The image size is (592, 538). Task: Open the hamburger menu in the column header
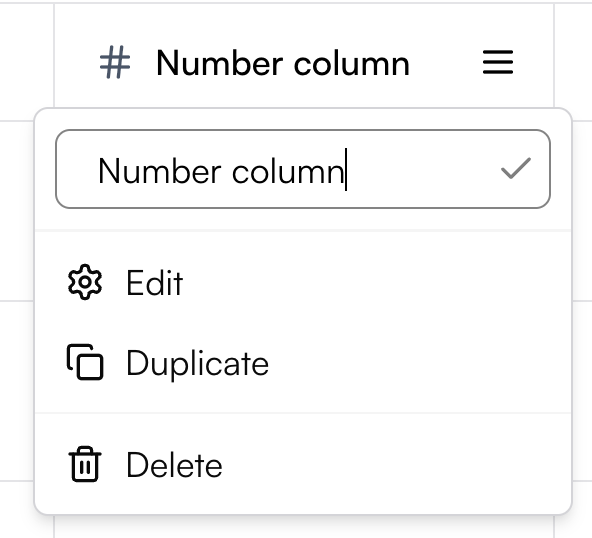click(498, 62)
